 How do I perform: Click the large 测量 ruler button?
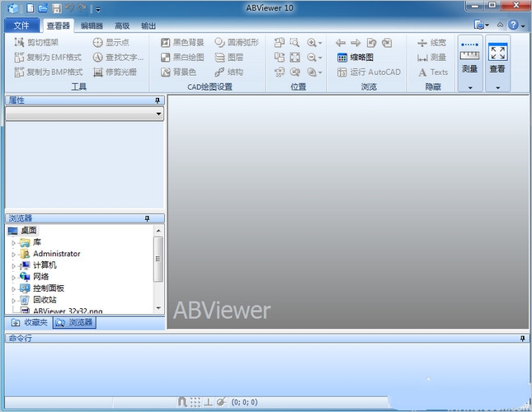(470, 58)
